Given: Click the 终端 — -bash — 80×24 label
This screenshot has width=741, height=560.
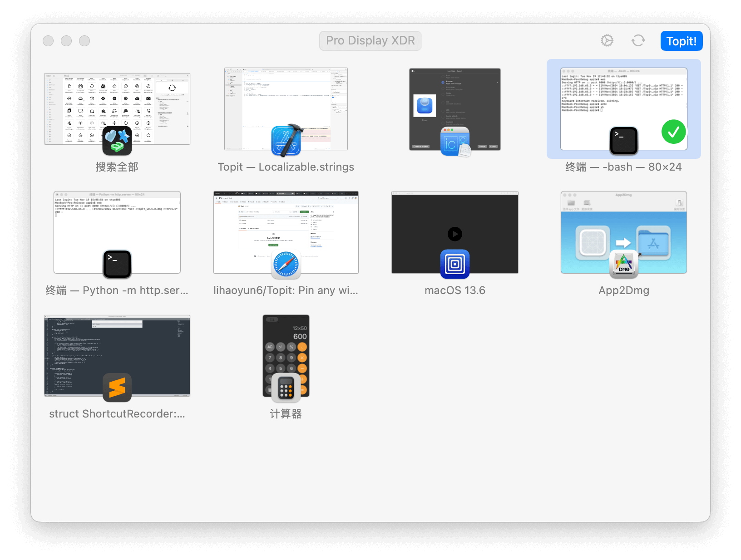Looking at the screenshot, I should click(x=624, y=167).
